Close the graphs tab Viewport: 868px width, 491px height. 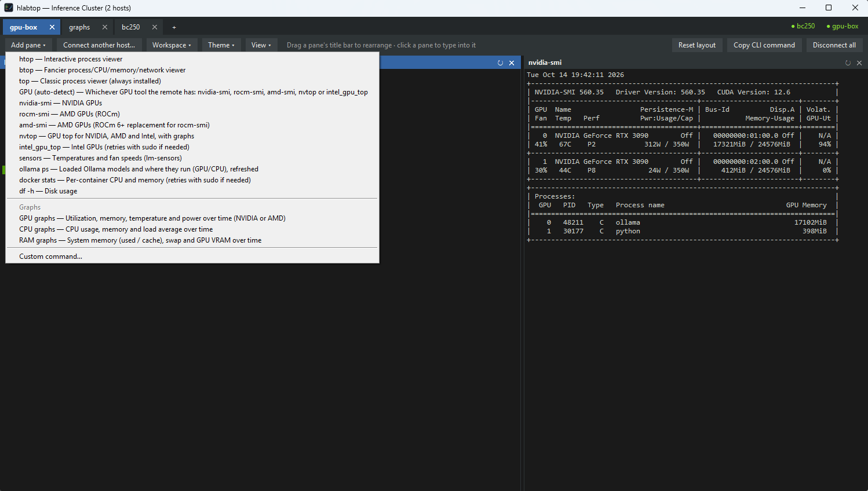[x=105, y=27]
